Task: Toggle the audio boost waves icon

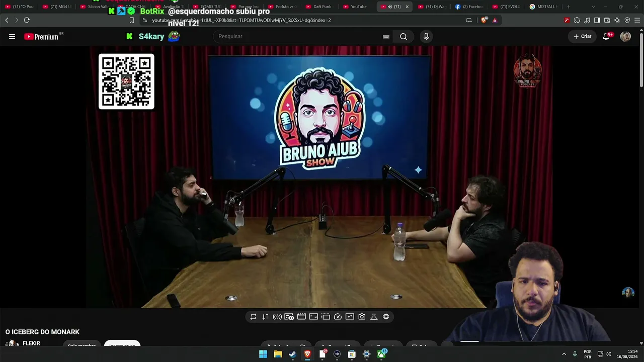Action: [x=277, y=317]
